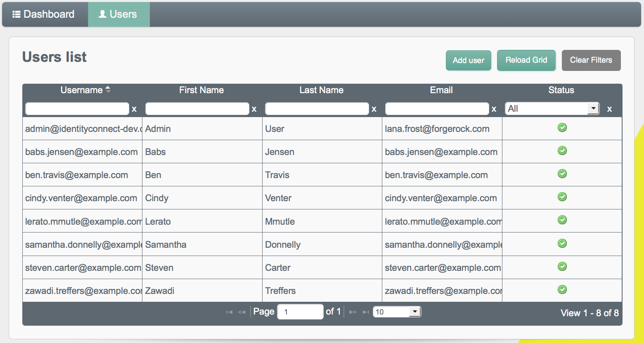Screen dimensions: 644x343
Task: Click status check icon for Babs row
Action: pos(562,150)
